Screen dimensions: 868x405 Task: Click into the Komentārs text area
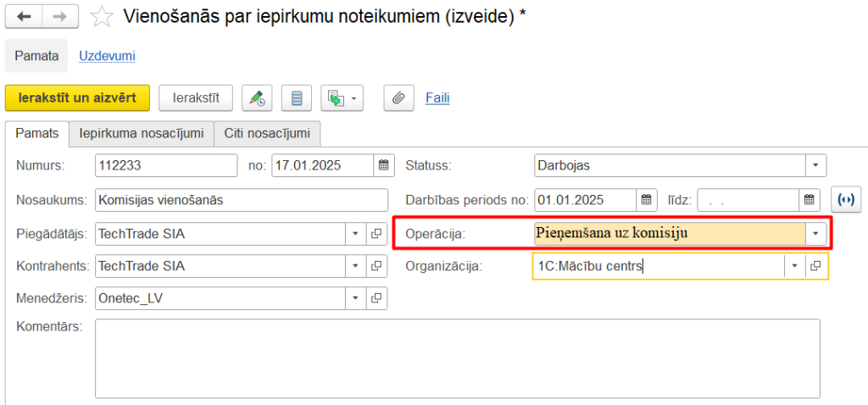pyautogui.click(x=457, y=358)
